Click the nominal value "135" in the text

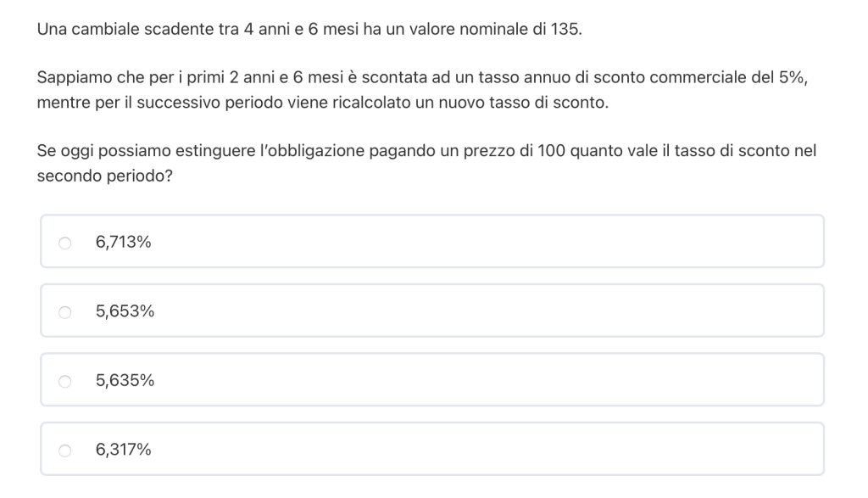point(566,30)
